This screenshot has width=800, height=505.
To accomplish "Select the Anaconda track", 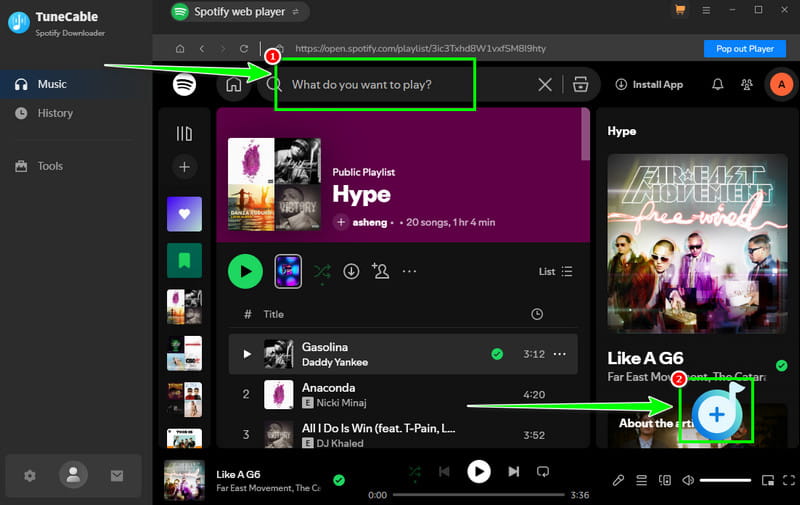I will tap(403, 394).
